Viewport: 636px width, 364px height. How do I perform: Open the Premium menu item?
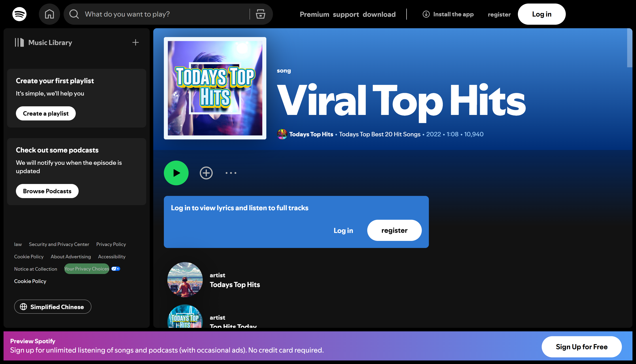[314, 15]
